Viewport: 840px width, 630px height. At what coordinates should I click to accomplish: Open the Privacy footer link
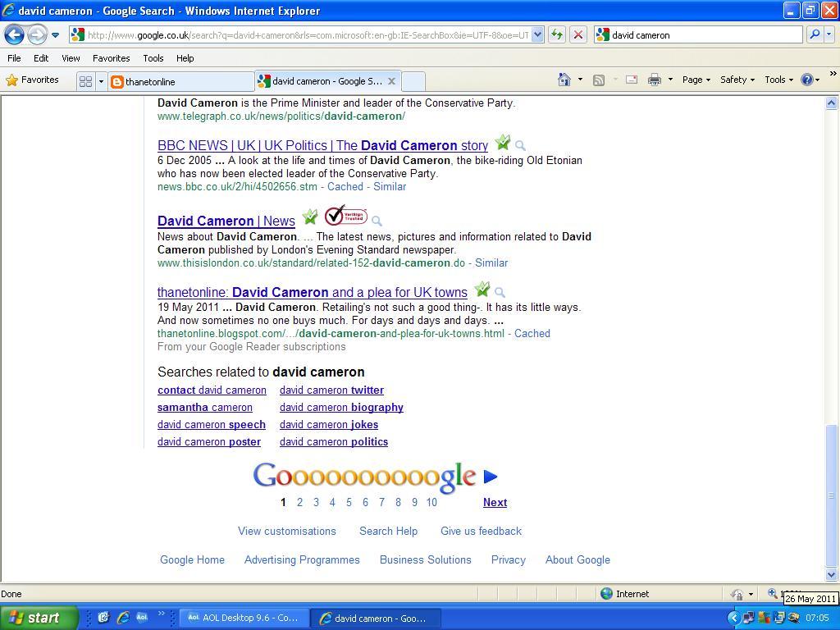(509, 559)
